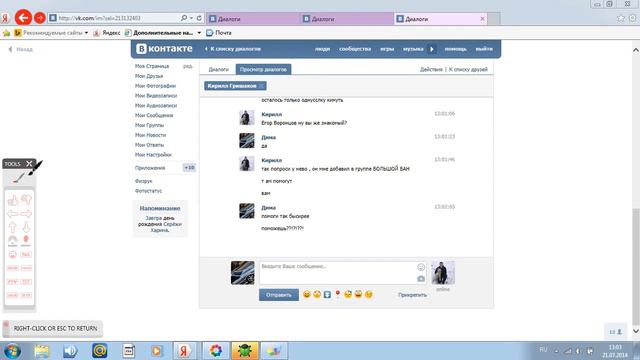Click the red browser back arrow button
The height and width of the screenshot is (360, 640).
(23, 18)
